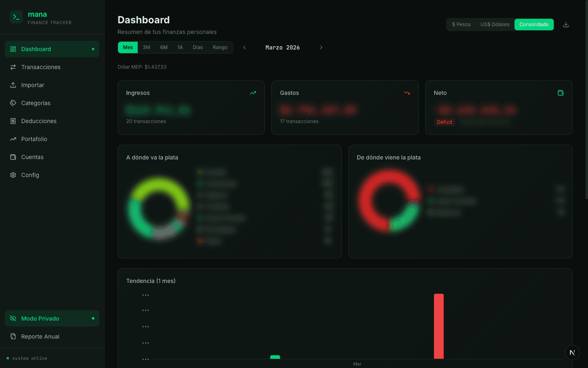Click the trending-up icon on Ingresos card
The image size is (588, 368).
coord(253,93)
